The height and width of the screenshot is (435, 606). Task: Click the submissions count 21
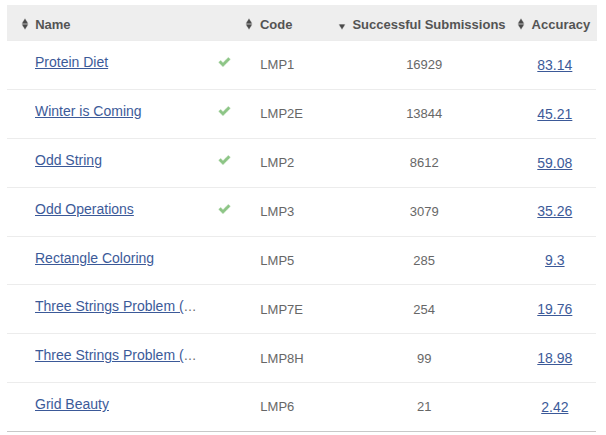[x=424, y=407]
